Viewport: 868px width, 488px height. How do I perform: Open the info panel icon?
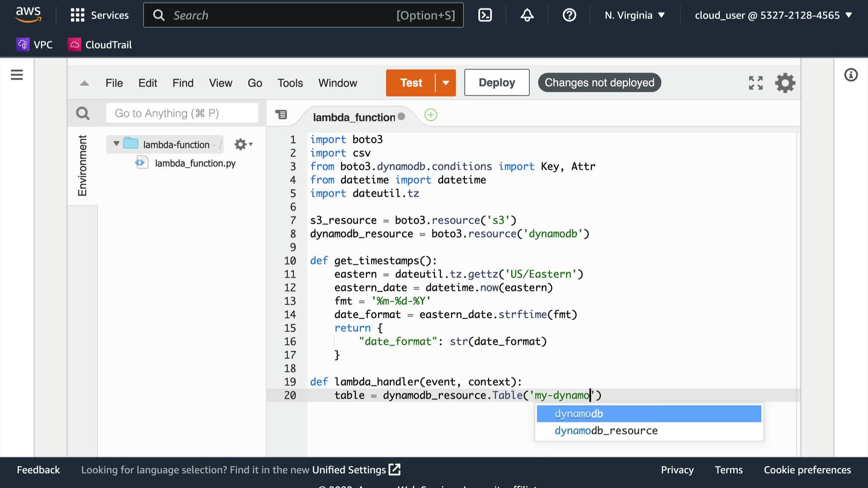tap(851, 75)
